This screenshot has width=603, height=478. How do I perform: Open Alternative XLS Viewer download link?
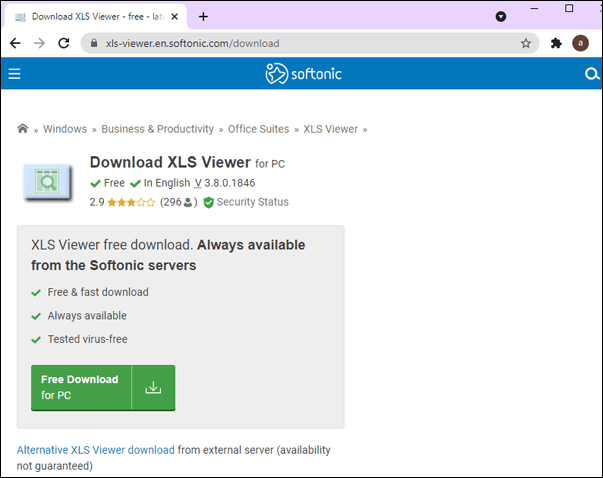(x=96, y=450)
